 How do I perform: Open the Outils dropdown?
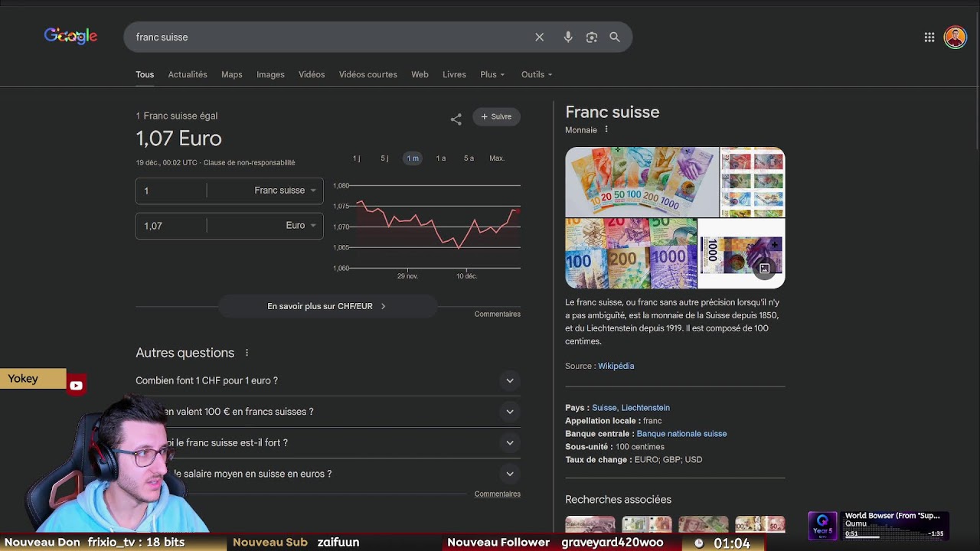click(x=537, y=74)
